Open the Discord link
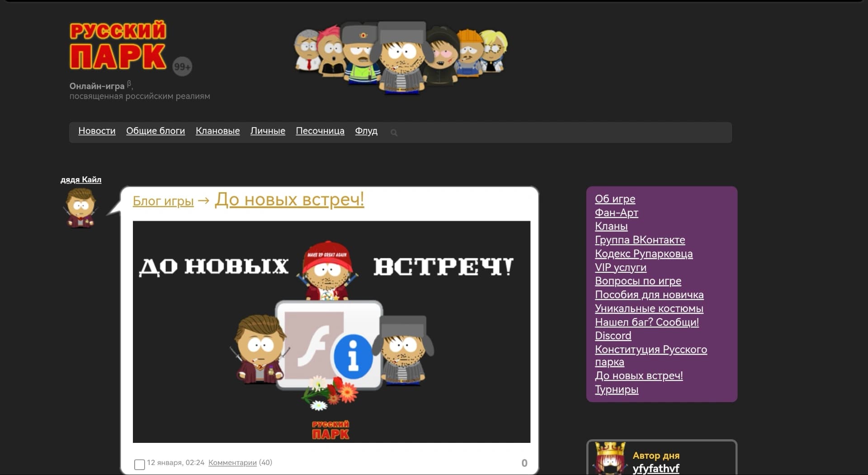This screenshot has height=475, width=868. [x=613, y=336]
